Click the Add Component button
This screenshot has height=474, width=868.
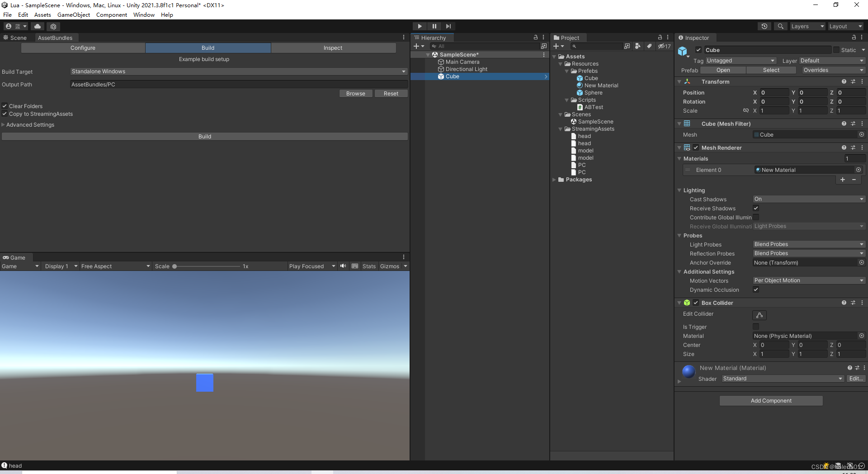[771, 400]
